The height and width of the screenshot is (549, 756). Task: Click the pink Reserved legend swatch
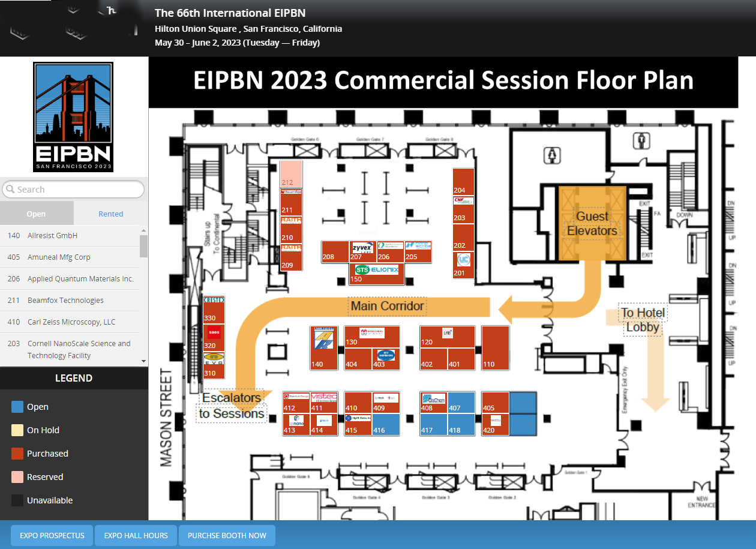point(17,477)
